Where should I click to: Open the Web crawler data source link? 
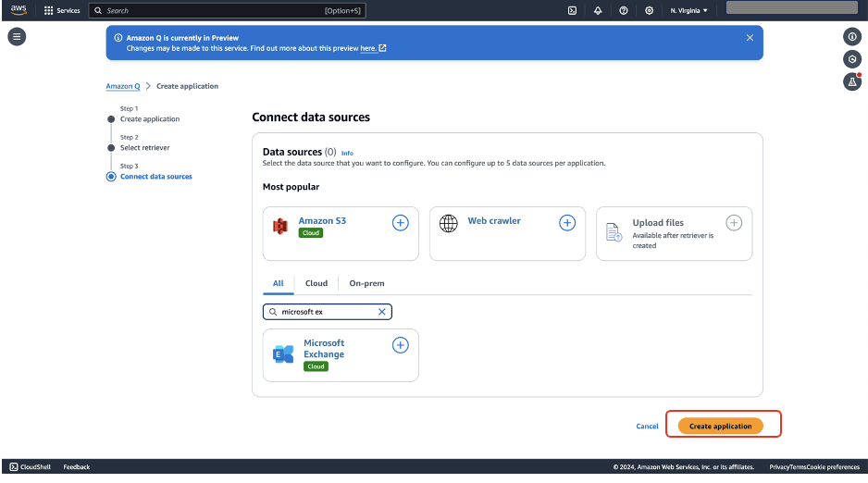[494, 221]
